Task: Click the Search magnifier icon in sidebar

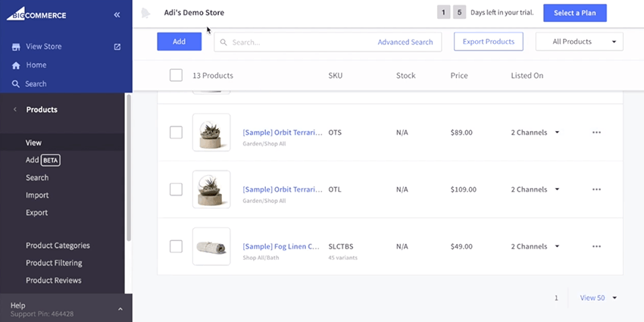Action: pyautogui.click(x=16, y=84)
